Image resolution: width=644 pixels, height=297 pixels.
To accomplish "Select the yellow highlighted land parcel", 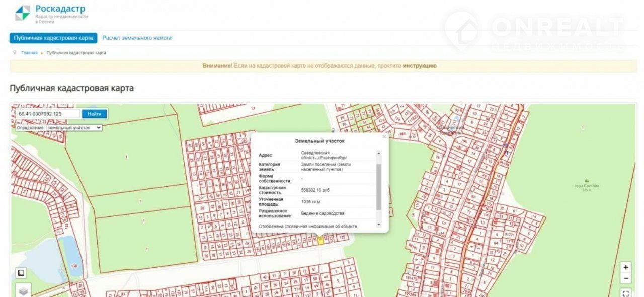I will [x=320, y=240].
